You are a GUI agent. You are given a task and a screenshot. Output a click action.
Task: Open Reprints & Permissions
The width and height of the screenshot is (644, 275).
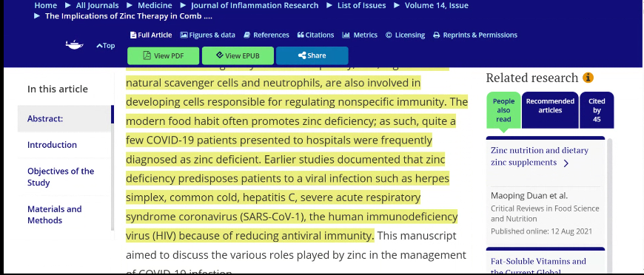[x=475, y=35]
